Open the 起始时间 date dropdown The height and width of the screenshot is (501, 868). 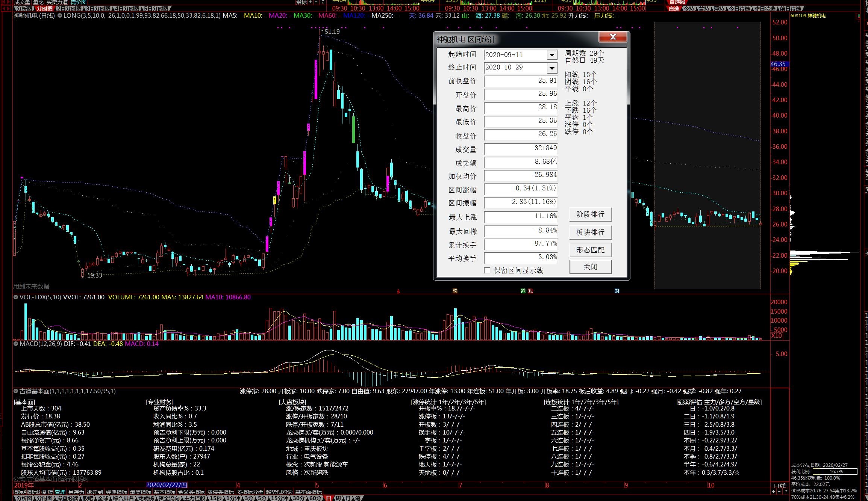[552, 55]
